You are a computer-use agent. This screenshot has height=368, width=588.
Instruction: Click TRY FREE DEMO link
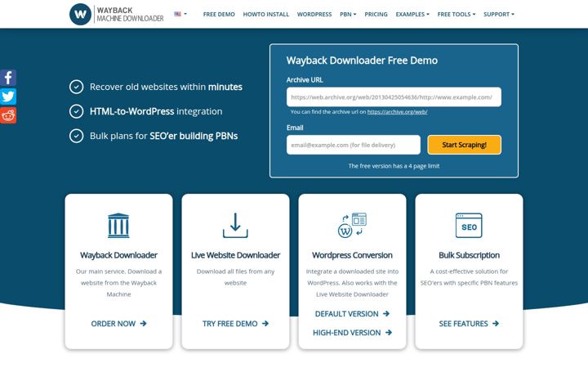(235, 324)
